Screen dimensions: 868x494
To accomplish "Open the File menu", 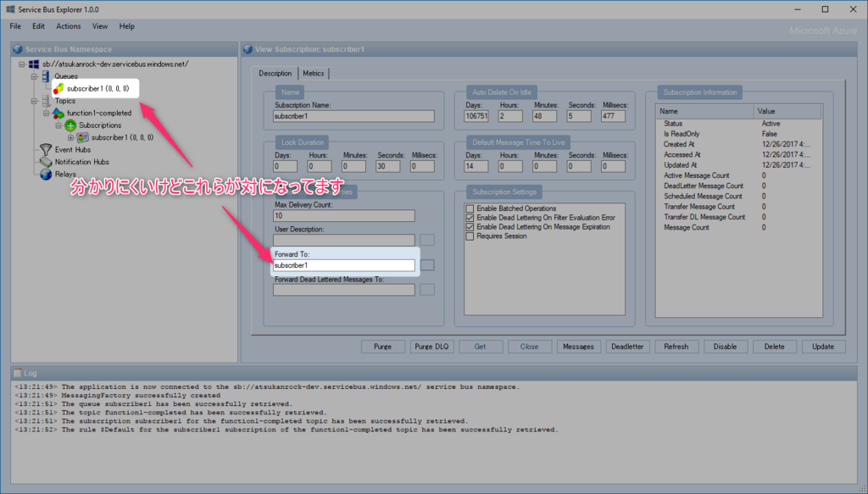I will [15, 26].
